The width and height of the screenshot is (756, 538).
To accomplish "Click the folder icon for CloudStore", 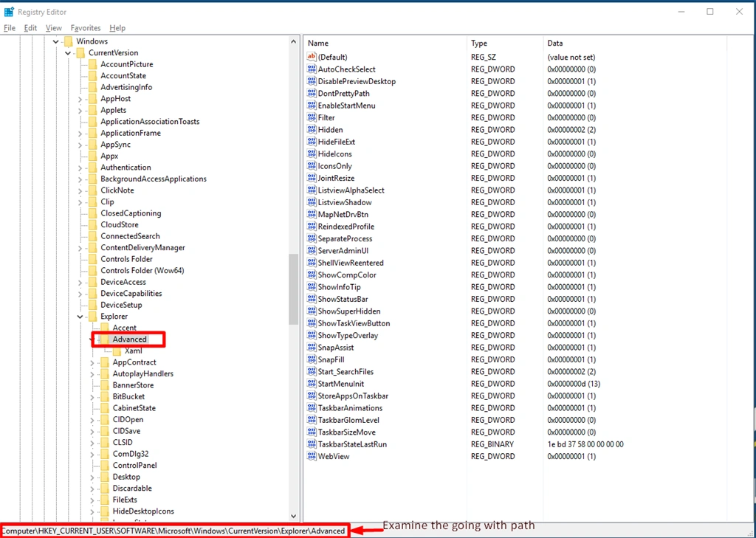I will [92, 224].
